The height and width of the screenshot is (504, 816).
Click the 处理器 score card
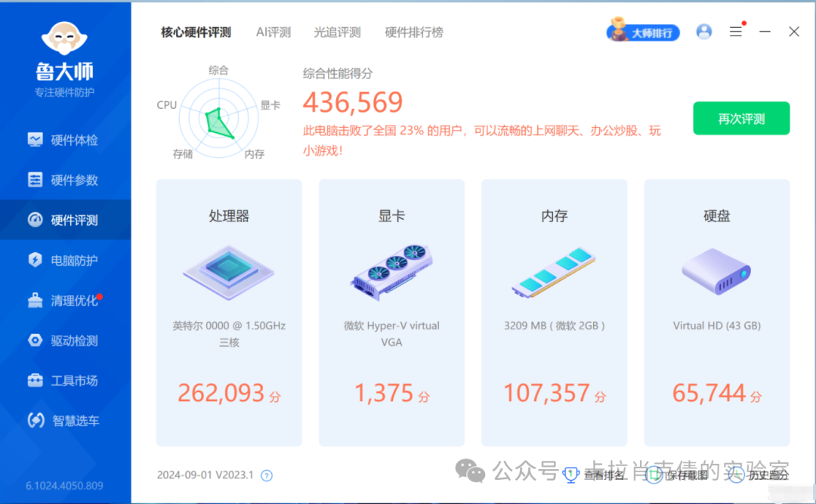coord(228,312)
